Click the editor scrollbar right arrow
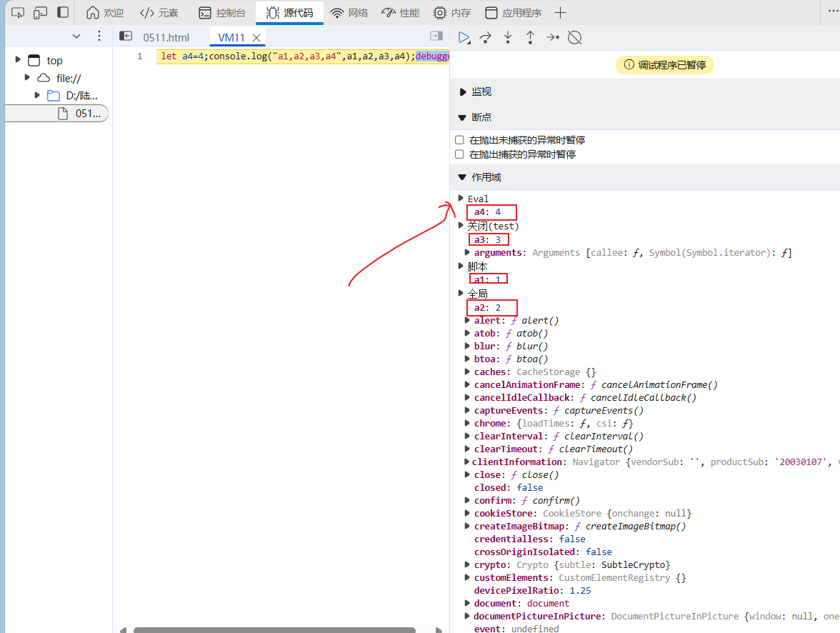This screenshot has height=633, width=840. [439, 629]
